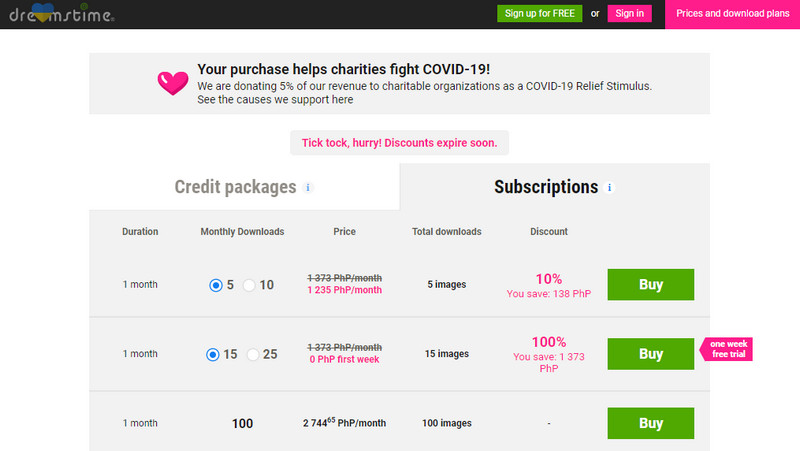Buy the 100 images monthly plan
The width and height of the screenshot is (800, 451).
[x=651, y=423]
